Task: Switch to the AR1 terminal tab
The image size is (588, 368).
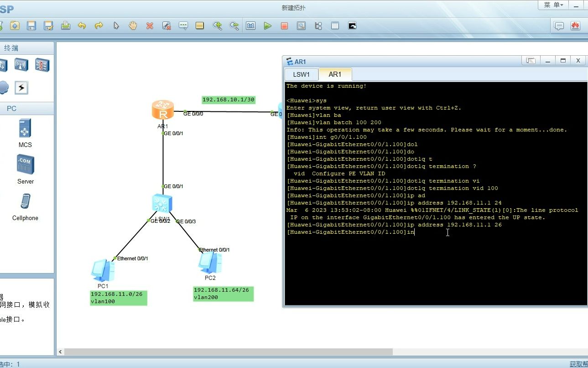Action: [335, 74]
